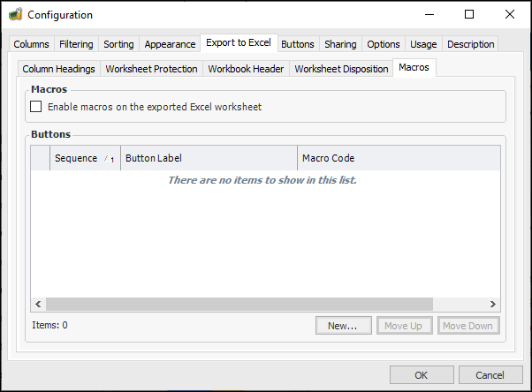Maximize the Configuration window
The width and height of the screenshot is (532, 392).
(469, 15)
